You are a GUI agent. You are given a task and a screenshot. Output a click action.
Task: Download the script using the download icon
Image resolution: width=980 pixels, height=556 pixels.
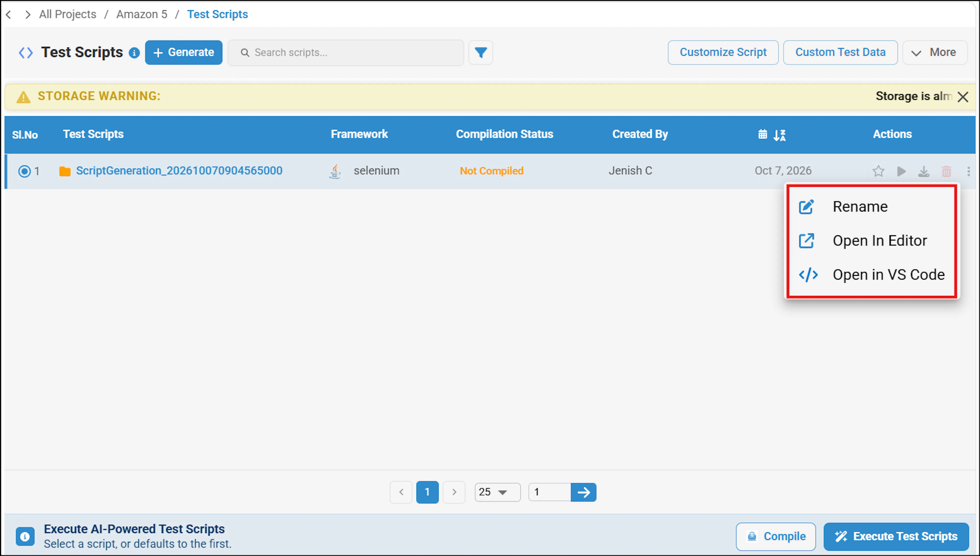pyautogui.click(x=924, y=171)
